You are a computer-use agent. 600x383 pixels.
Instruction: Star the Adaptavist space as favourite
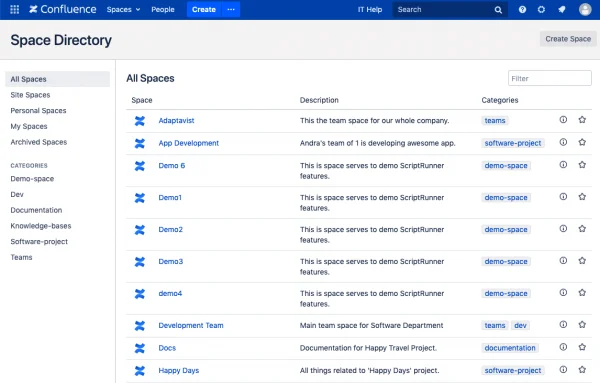582,120
